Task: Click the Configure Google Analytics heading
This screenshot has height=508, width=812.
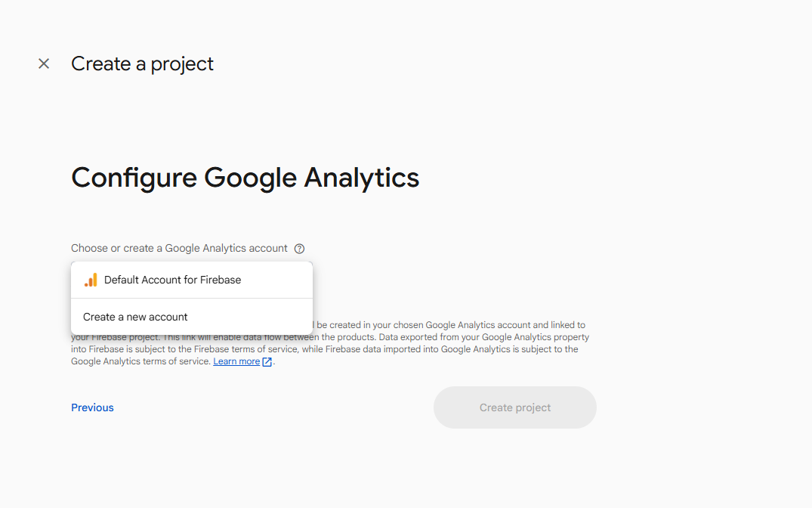Action: [245, 178]
